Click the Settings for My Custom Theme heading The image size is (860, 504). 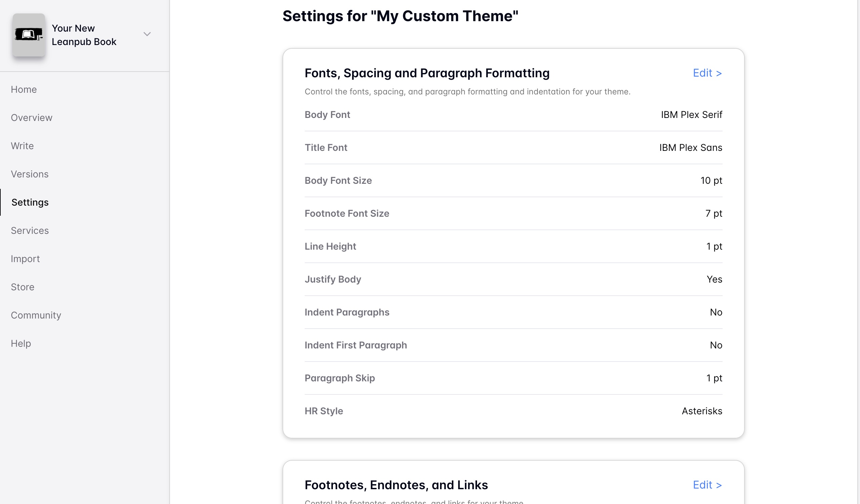[x=400, y=16]
